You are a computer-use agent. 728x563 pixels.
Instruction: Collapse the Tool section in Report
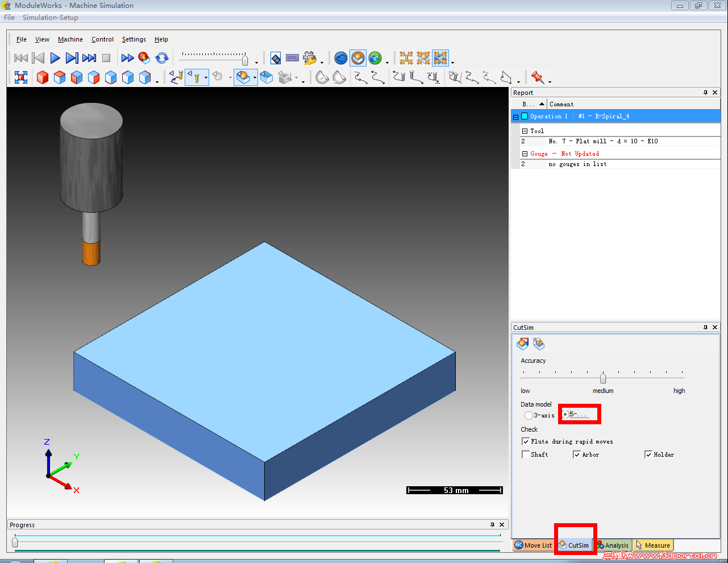click(x=525, y=131)
